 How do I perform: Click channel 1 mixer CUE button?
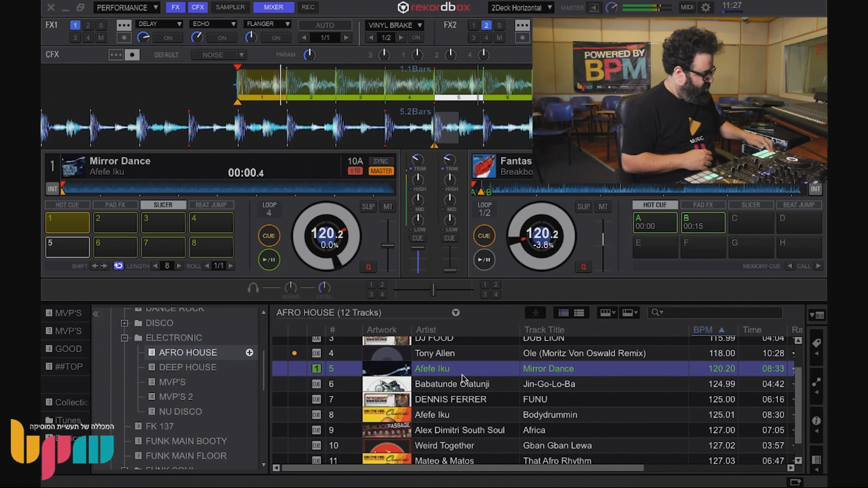pyautogui.click(x=417, y=238)
